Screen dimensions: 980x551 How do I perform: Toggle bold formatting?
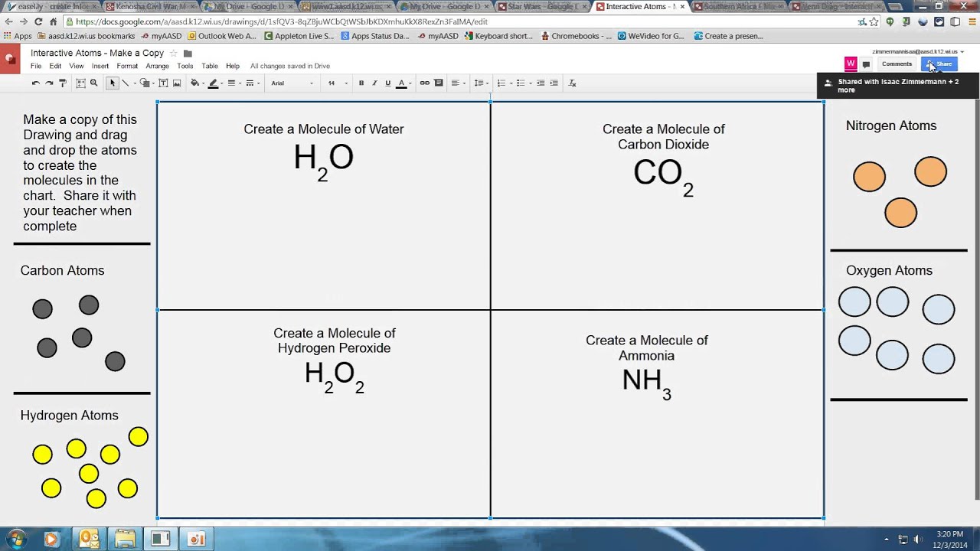tap(361, 83)
